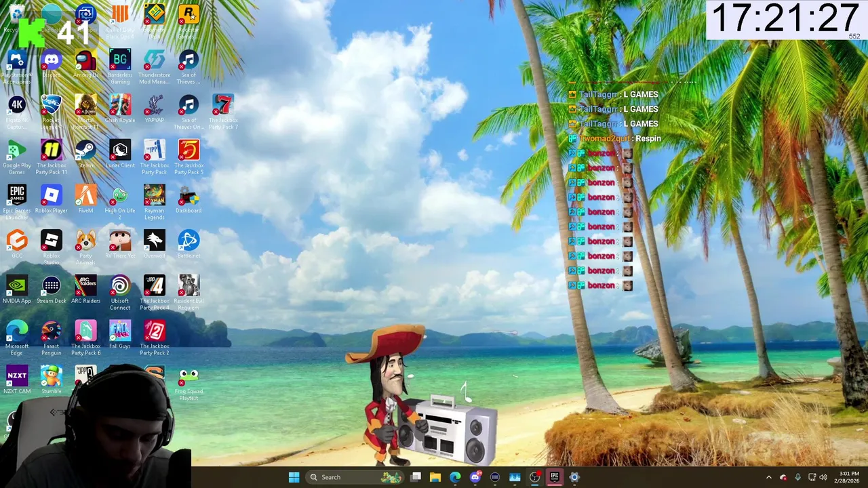Open the Epic Games Launcher desktop shortcut
Screen dimensions: 868x488
pos(17,203)
